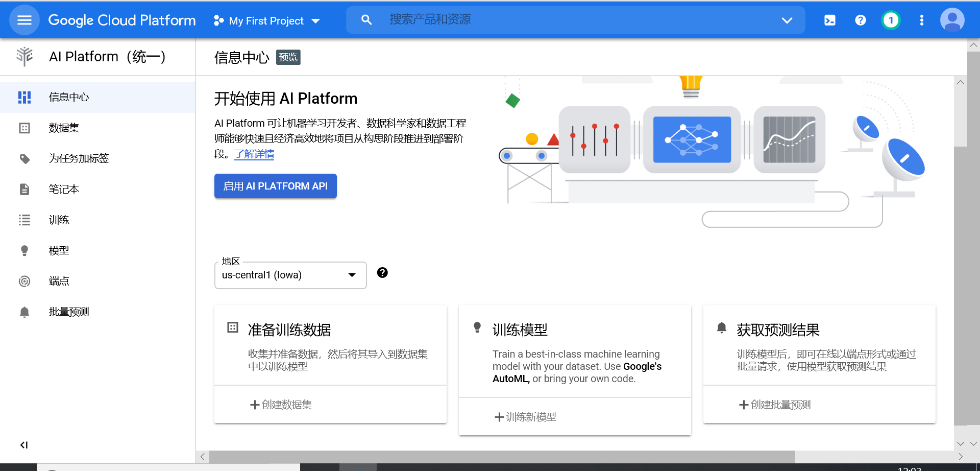Expand the search bar dropdown chevron

pos(787,20)
